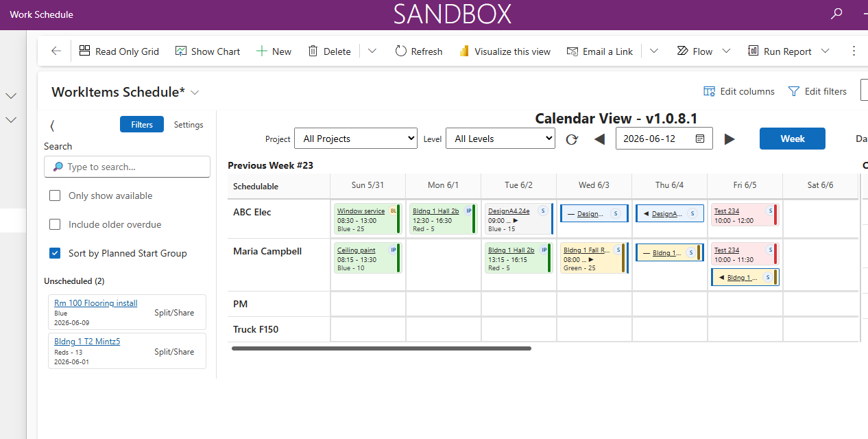Click the S badge on DesignA4.24e card
The image size is (868, 439).
[542, 211]
